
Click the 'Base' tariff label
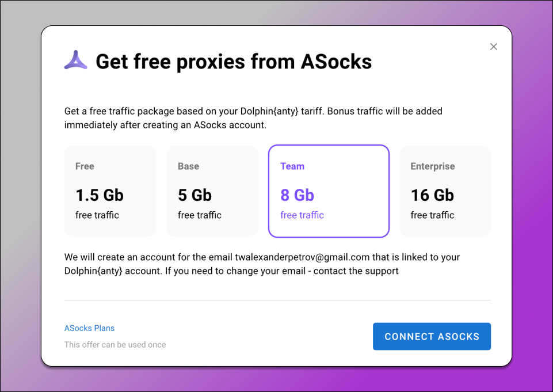(188, 166)
